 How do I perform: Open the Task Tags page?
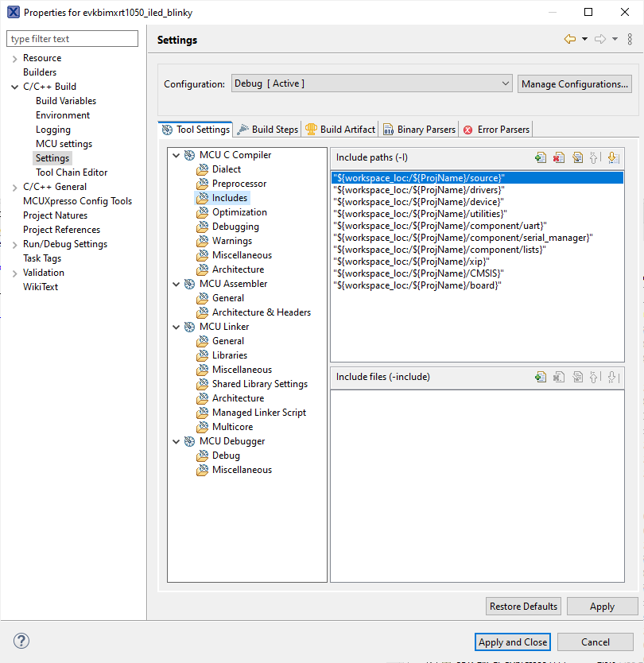42,258
